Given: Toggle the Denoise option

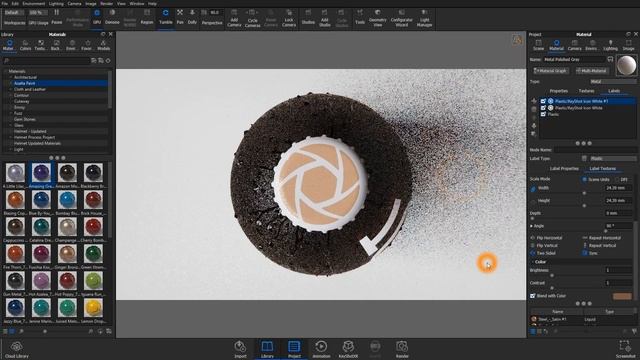Looking at the screenshot, I should 112,17.
